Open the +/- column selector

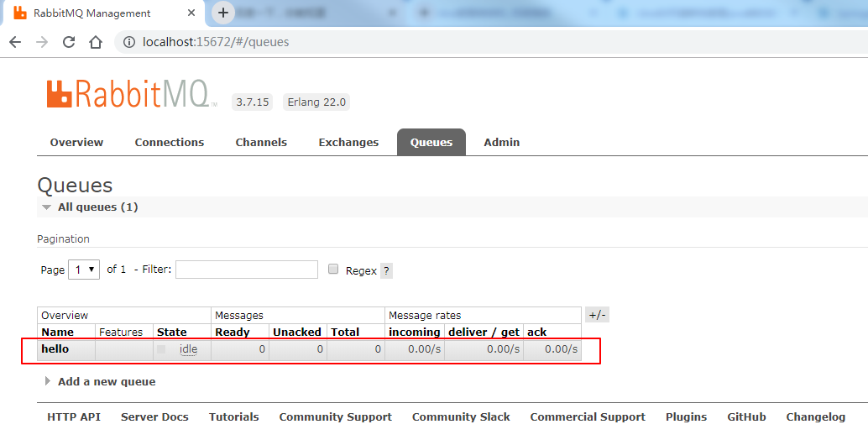[597, 315]
